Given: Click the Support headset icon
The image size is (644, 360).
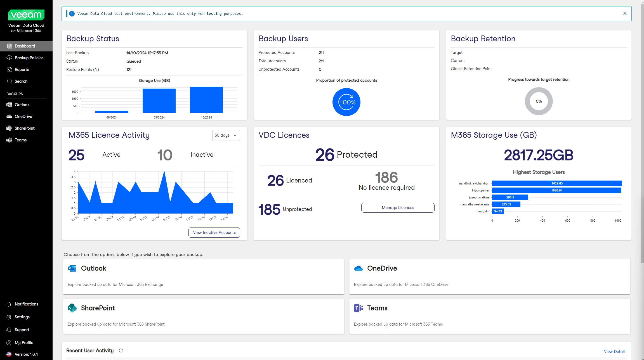Looking at the screenshot, I should (9, 330).
